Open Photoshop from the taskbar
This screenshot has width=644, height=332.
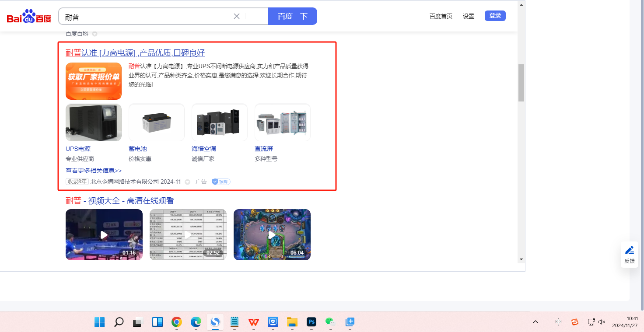[x=311, y=322]
